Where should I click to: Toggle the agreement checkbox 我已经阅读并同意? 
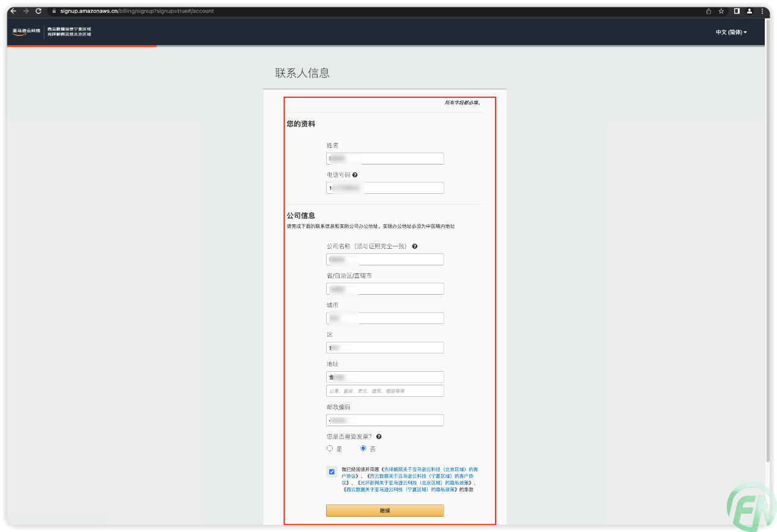click(332, 471)
